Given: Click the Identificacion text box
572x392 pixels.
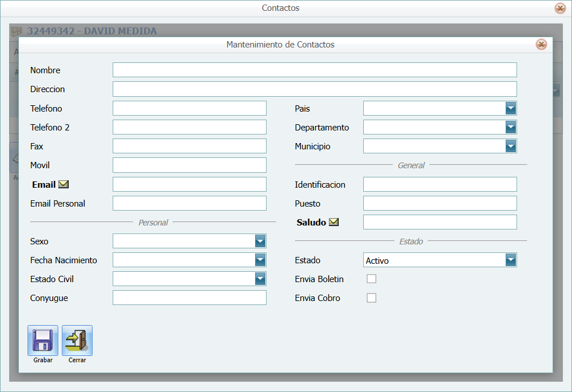Looking at the screenshot, I should (440, 184).
